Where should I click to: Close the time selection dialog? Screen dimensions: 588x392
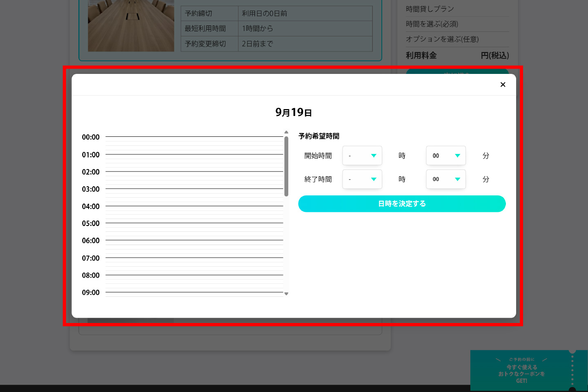tap(503, 85)
